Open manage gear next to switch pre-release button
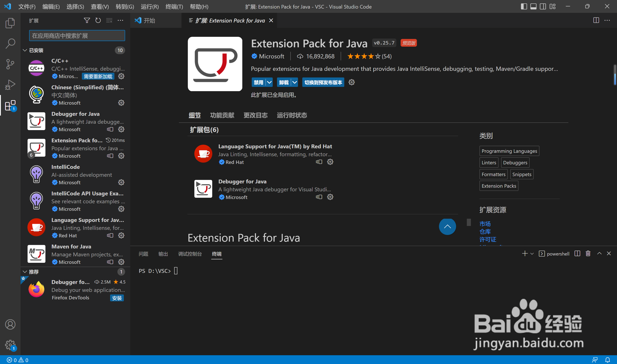This screenshot has height=364, width=617. click(x=352, y=82)
